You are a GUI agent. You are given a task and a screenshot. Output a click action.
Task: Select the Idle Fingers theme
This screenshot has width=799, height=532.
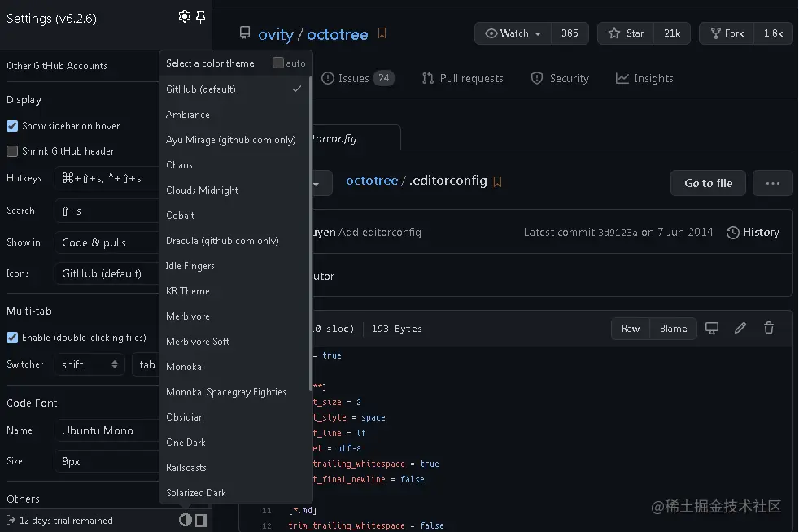[234, 265]
